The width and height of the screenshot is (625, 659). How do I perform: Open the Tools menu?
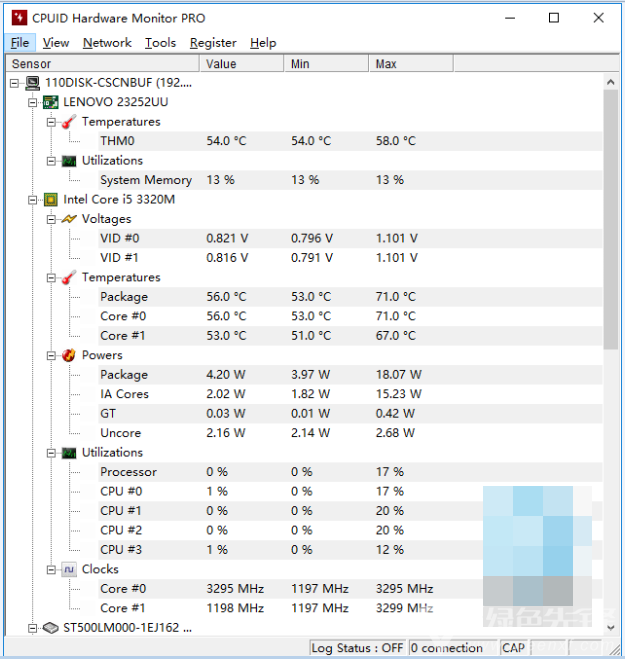(x=160, y=43)
